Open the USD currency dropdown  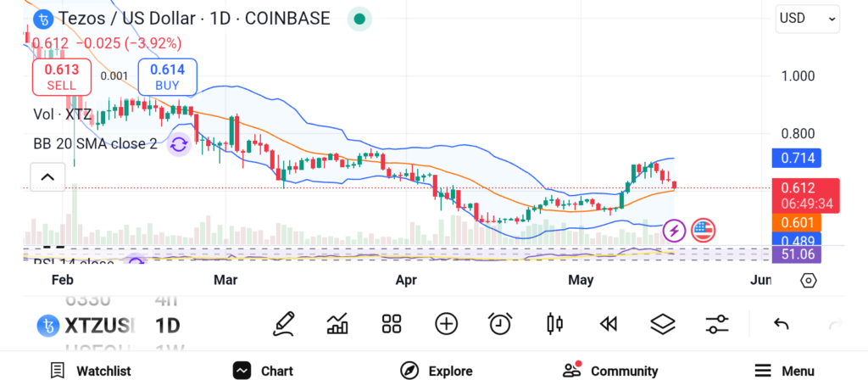point(807,18)
